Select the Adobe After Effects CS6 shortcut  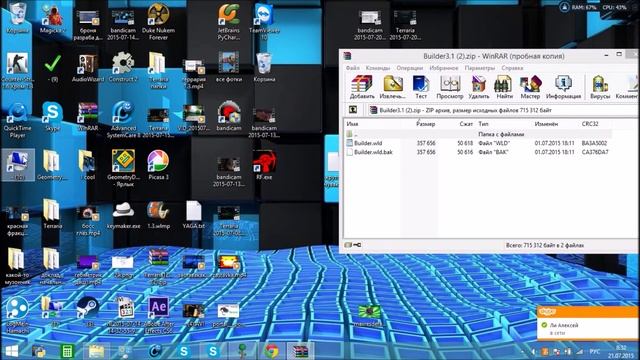(158, 316)
